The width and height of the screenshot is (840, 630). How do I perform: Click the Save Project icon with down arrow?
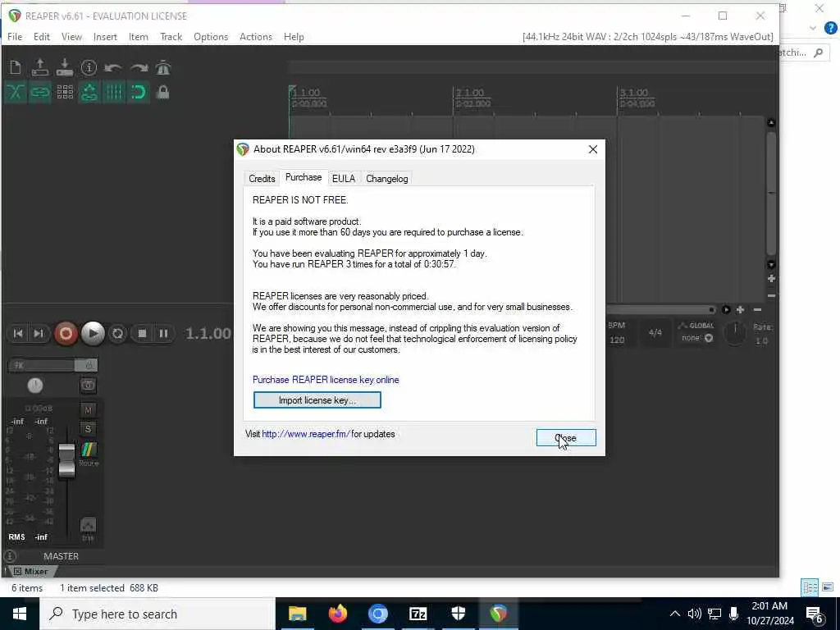click(x=64, y=67)
